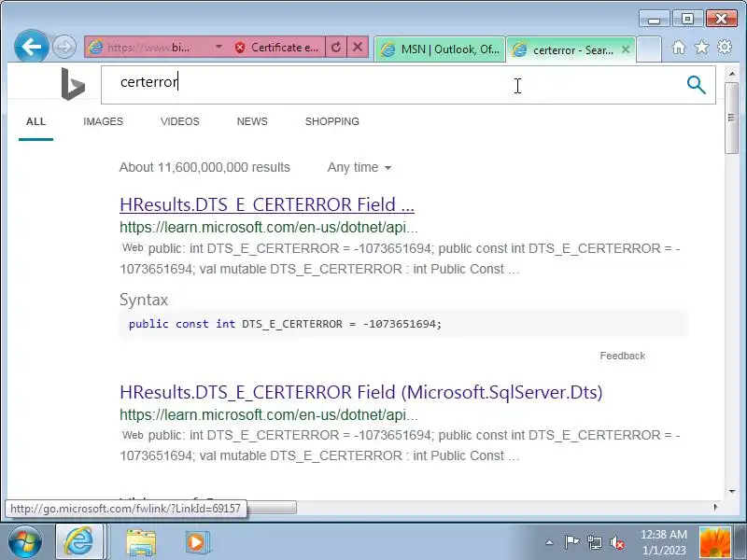Click the Bing logo

click(x=73, y=84)
